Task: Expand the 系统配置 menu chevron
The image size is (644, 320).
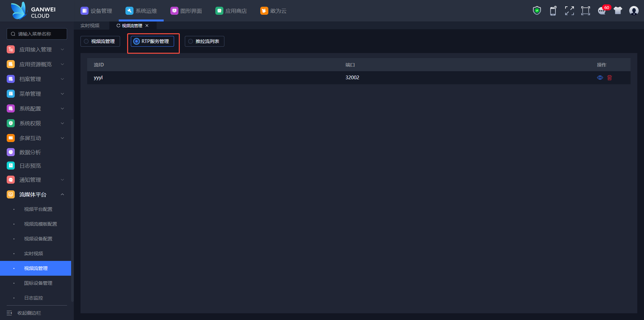Action: (62, 108)
